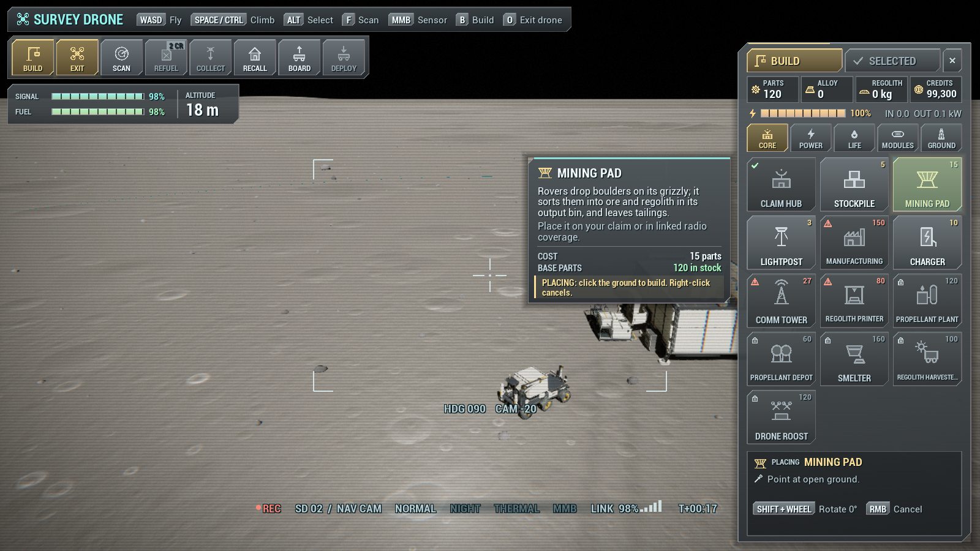Click the Build toolbar button
This screenshot has height=551, width=980.
point(33,58)
